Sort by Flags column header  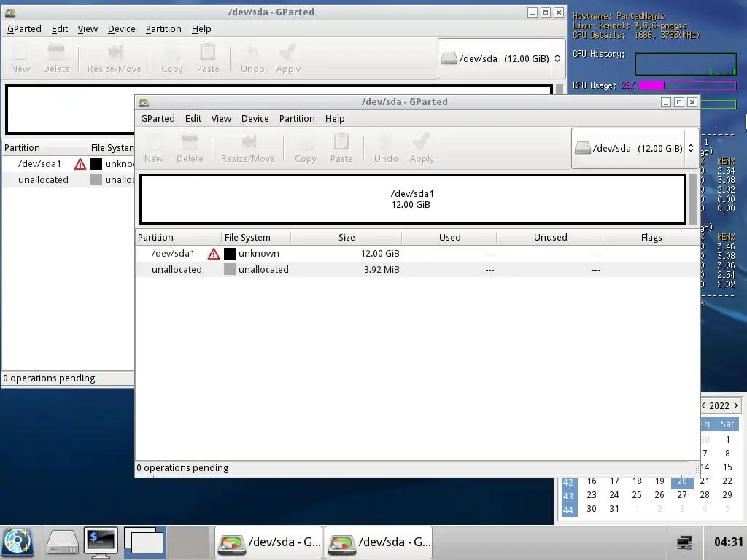tap(651, 237)
